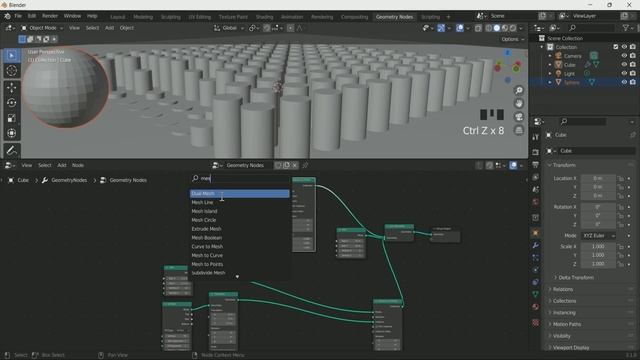The height and width of the screenshot is (360, 640).
Task: Expand the Relations panel
Action: click(563, 289)
